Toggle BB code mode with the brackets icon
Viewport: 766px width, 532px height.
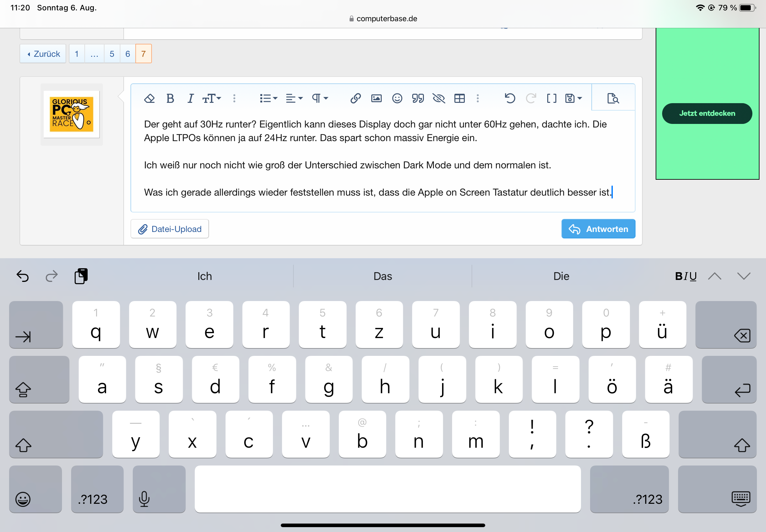pyautogui.click(x=551, y=98)
